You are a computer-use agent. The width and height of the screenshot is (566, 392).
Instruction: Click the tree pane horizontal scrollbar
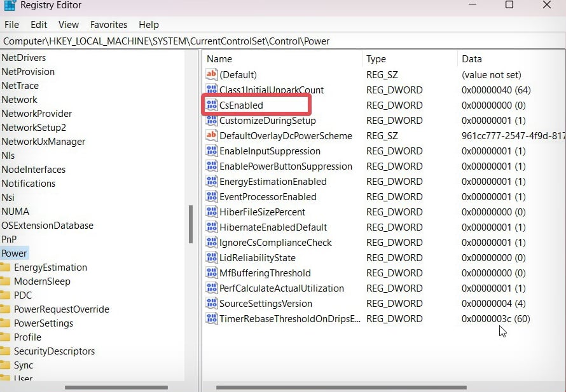click(x=116, y=388)
